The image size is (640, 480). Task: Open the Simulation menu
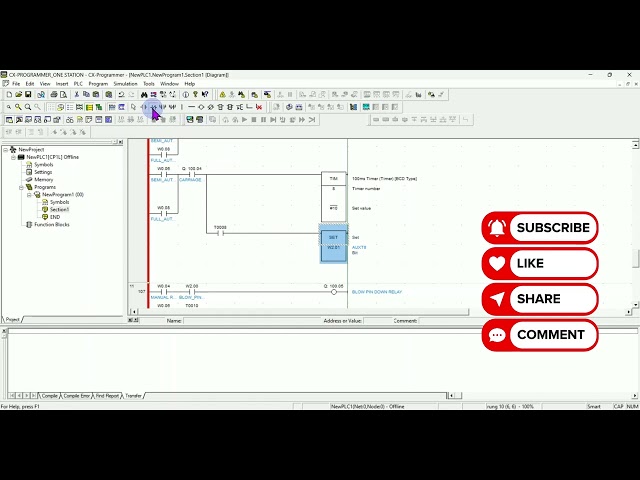pos(125,84)
